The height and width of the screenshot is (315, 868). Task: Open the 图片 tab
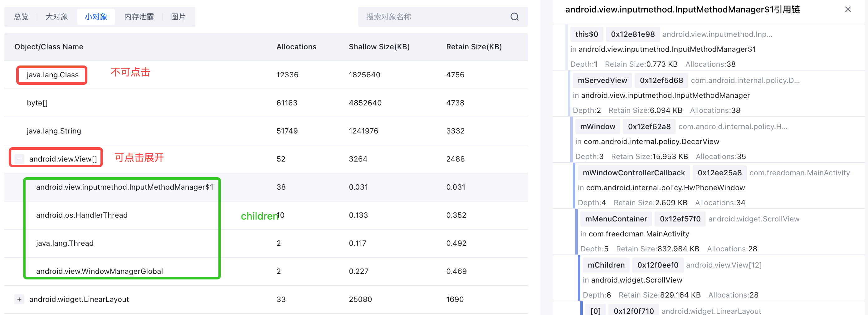(x=178, y=17)
